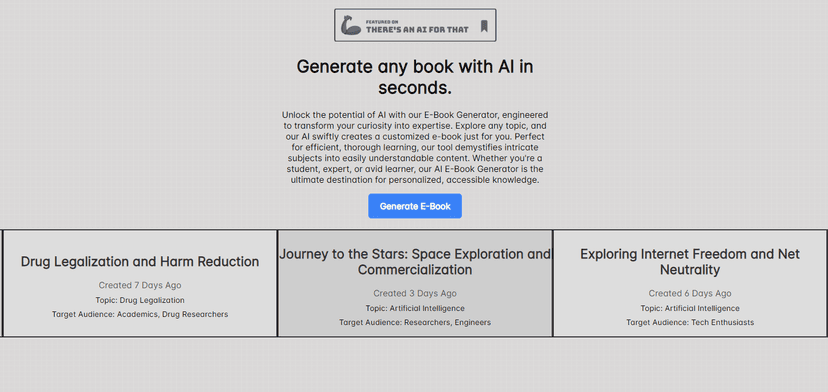Click the topic line in Internet Freedom card

tap(690, 308)
